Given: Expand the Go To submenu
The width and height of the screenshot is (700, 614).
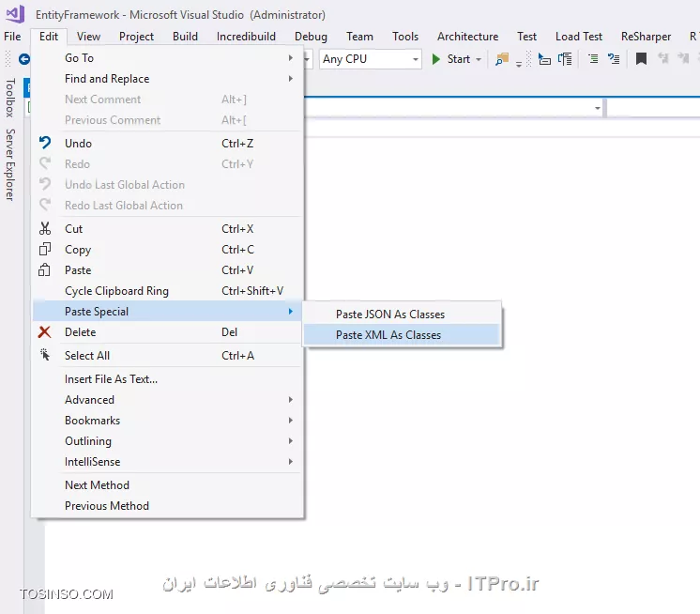Looking at the screenshot, I should point(291,57).
